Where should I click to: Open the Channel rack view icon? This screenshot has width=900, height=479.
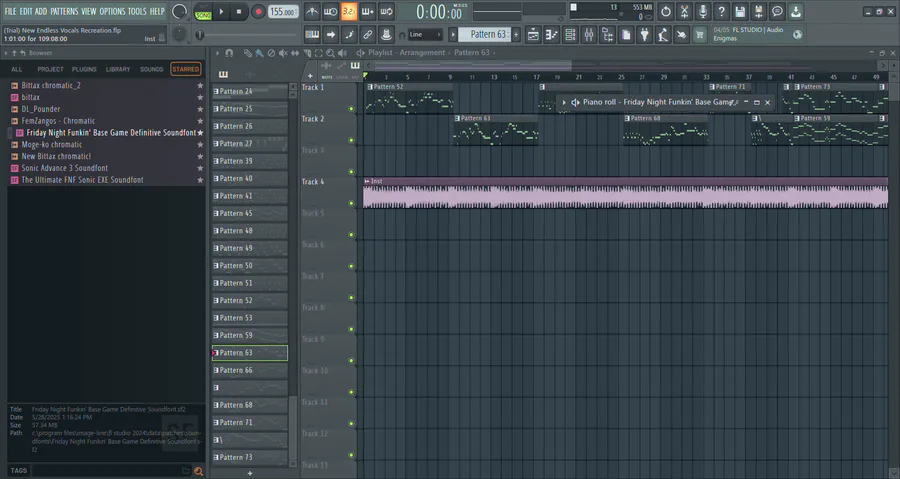(571, 35)
